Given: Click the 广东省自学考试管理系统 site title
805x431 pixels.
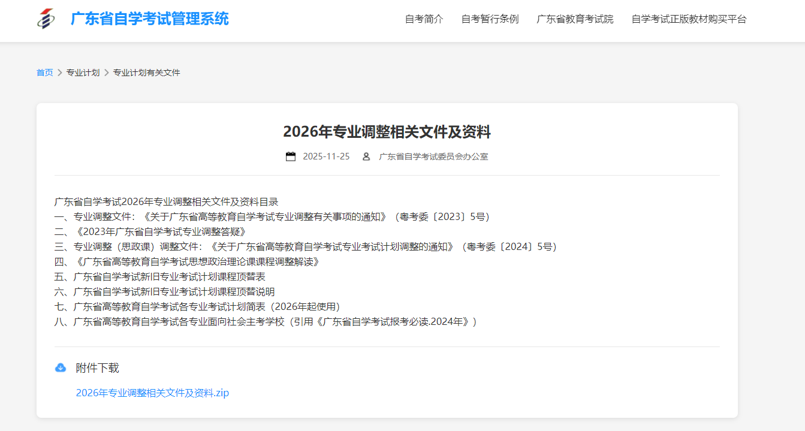Looking at the screenshot, I should point(149,19).
